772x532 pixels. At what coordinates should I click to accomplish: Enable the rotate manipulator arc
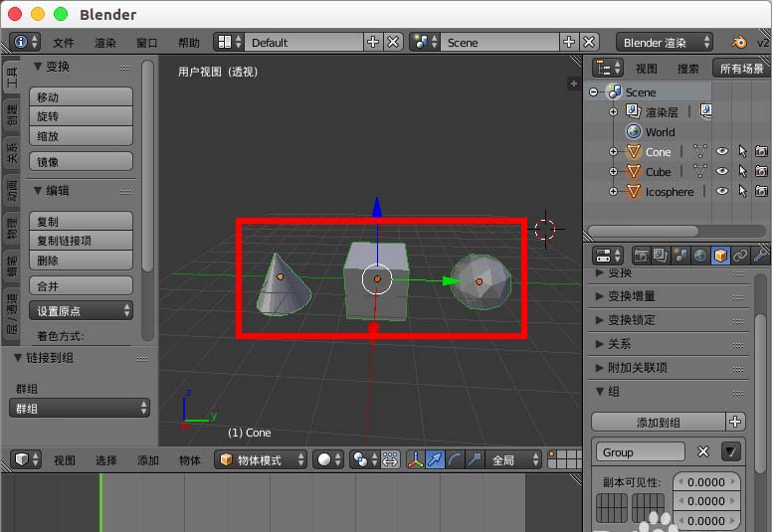(x=455, y=459)
